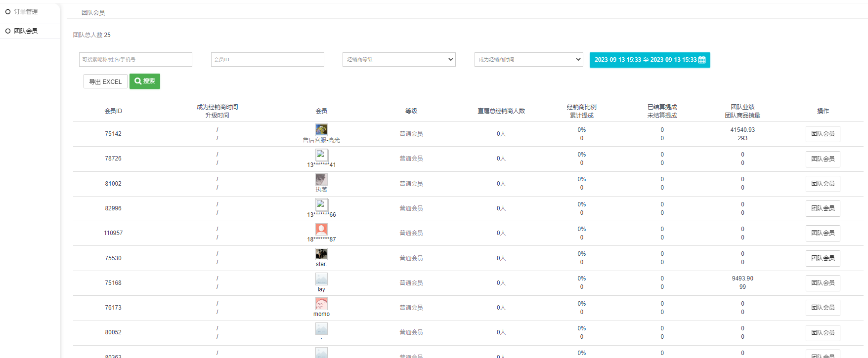Open 订单管理 in the sidebar
This screenshot has width=868, height=358.
click(26, 12)
